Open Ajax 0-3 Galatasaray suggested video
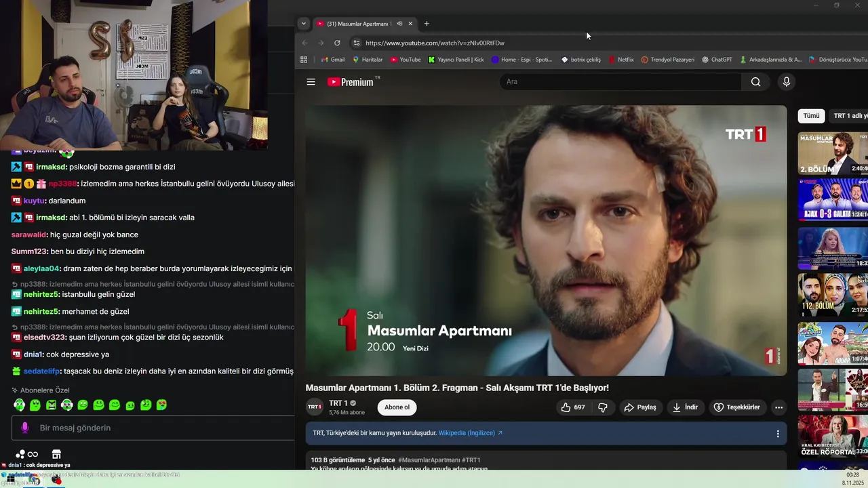Image resolution: width=868 pixels, height=488 pixels. click(x=833, y=199)
